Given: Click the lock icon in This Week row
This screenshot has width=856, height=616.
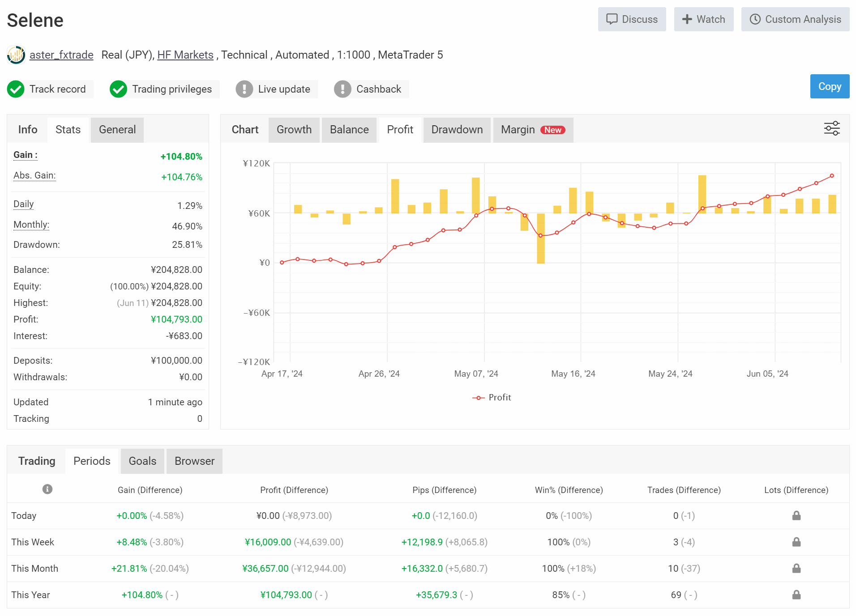Looking at the screenshot, I should click(x=796, y=542).
